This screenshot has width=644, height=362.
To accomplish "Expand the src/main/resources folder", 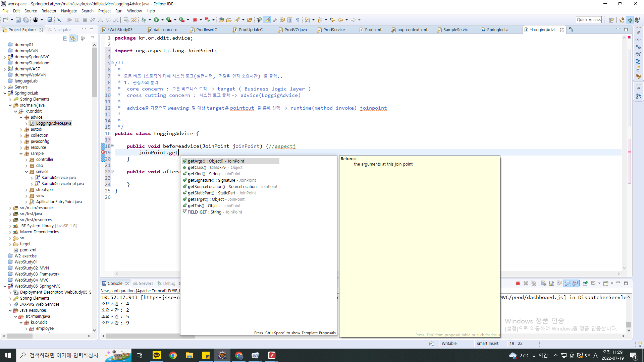I will (x=10, y=208).
